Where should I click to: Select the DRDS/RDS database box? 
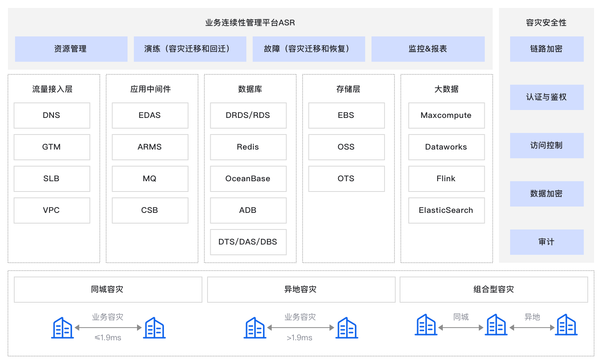[248, 116]
